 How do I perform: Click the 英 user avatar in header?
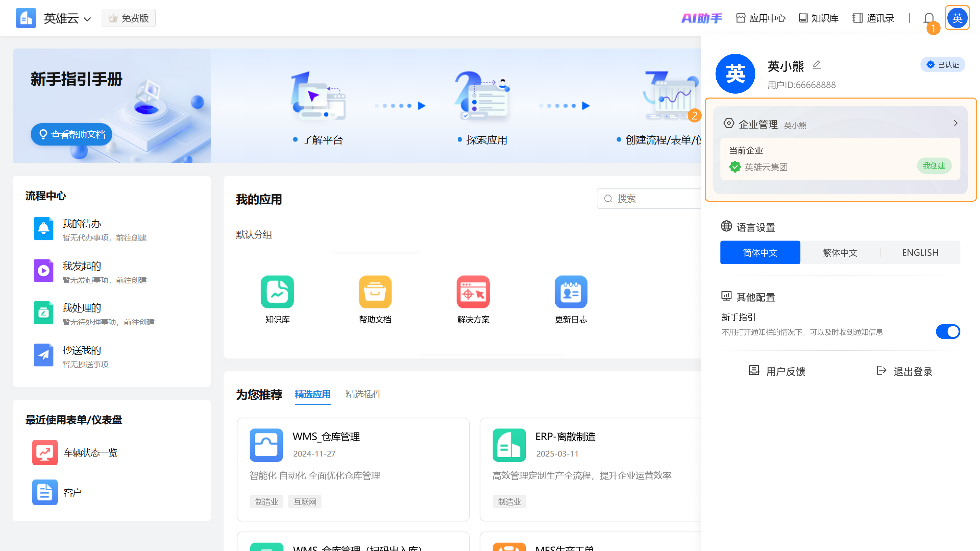coord(957,18)
